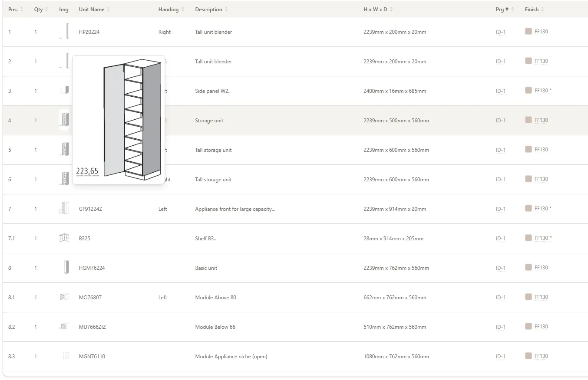Image resolution: width=588 pixels, height=380 pixels.
Task: Open the thumbnail for position 5 storage unit
Action: point(64,150)
